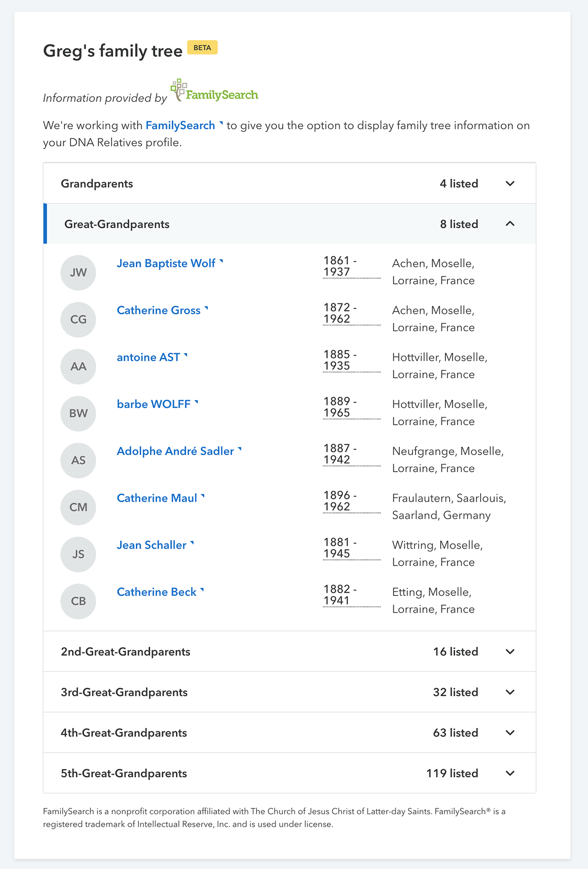588x869 pixels.
Task: Expand the 4th-Great-Grandparents row
Action: pyautogui.click(x=289, y=733)
